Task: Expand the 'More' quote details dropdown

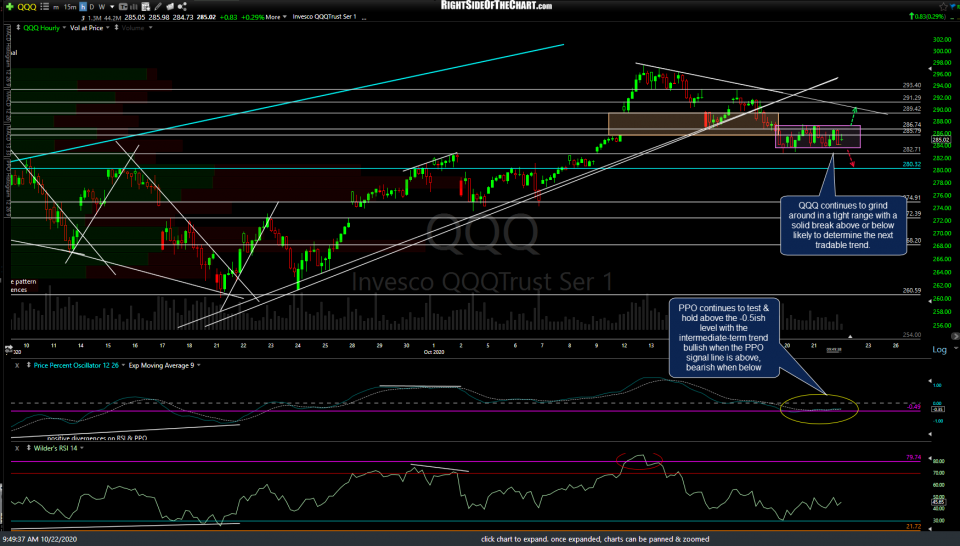Action: (x=276, y=17)
